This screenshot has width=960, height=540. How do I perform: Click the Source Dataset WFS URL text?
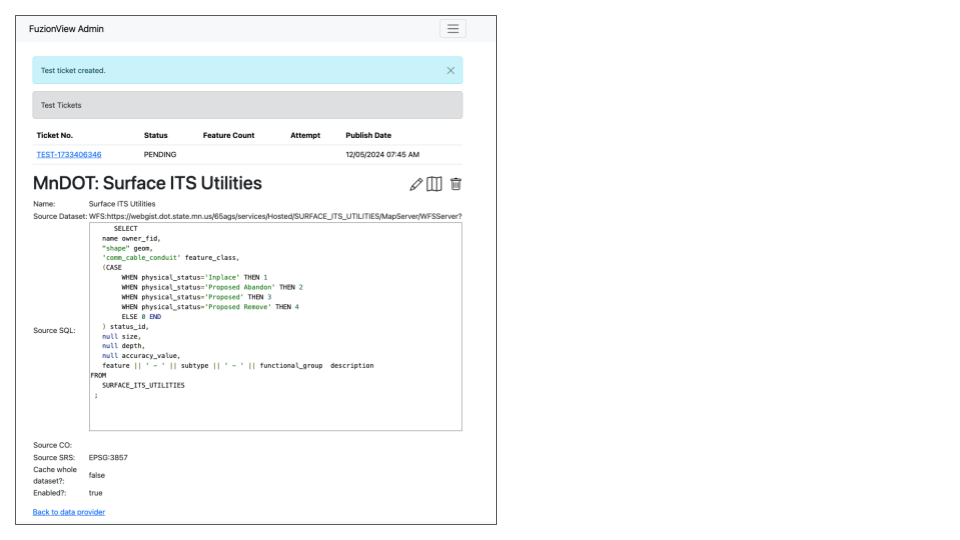(x=276, y=216)
